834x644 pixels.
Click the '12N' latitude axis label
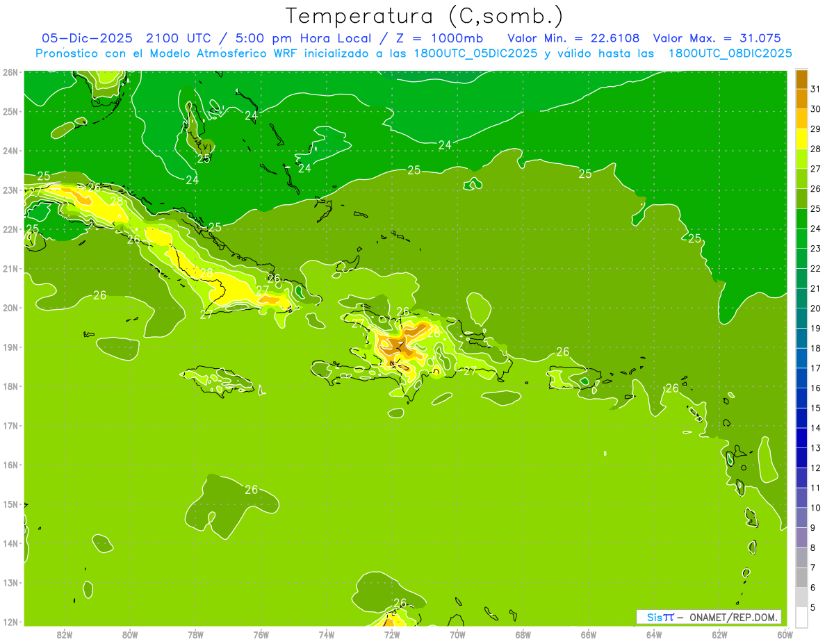point(10,622)
